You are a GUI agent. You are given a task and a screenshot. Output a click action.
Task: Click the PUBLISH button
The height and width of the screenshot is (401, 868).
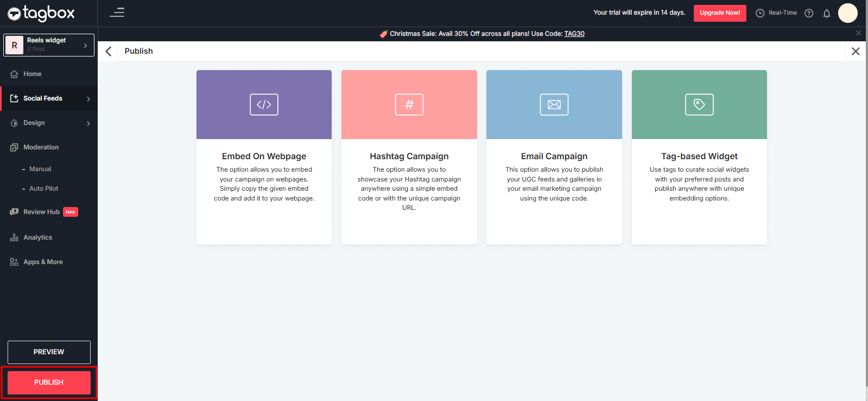[49, 383]
